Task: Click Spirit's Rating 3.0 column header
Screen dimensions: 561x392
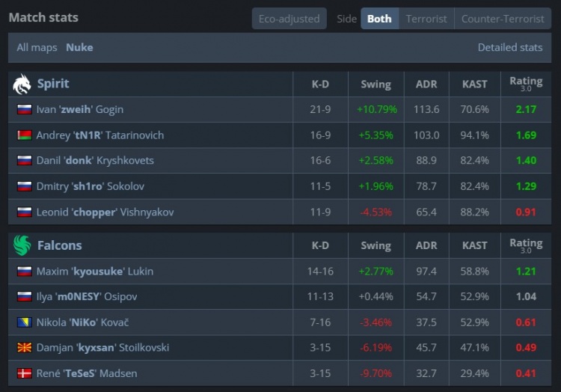Action: 526,84
